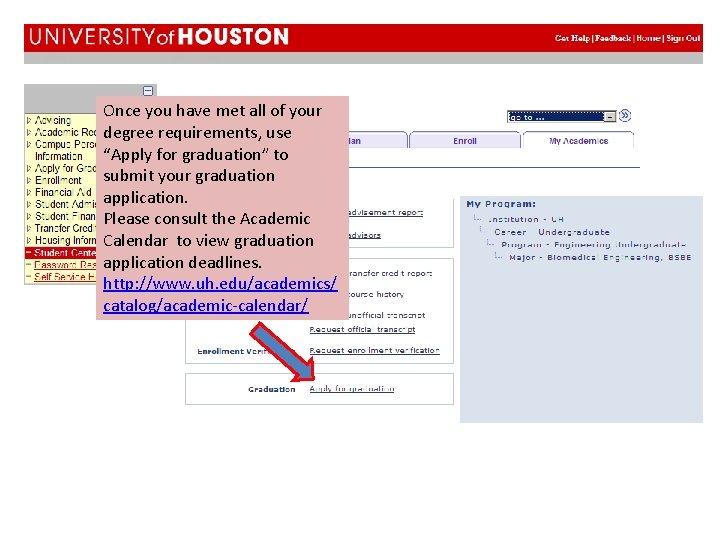Expand the Advising menu arrow
The height and width of the screenshot is (540, 720).
(29, 120)
